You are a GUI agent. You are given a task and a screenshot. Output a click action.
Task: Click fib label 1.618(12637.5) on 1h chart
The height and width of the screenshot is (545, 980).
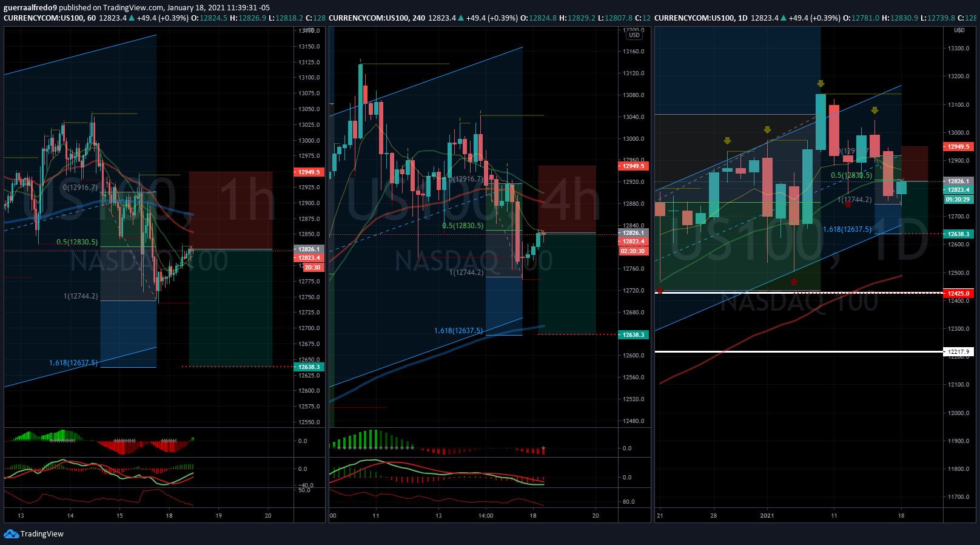pyautogui.click(x=73, y=363)
